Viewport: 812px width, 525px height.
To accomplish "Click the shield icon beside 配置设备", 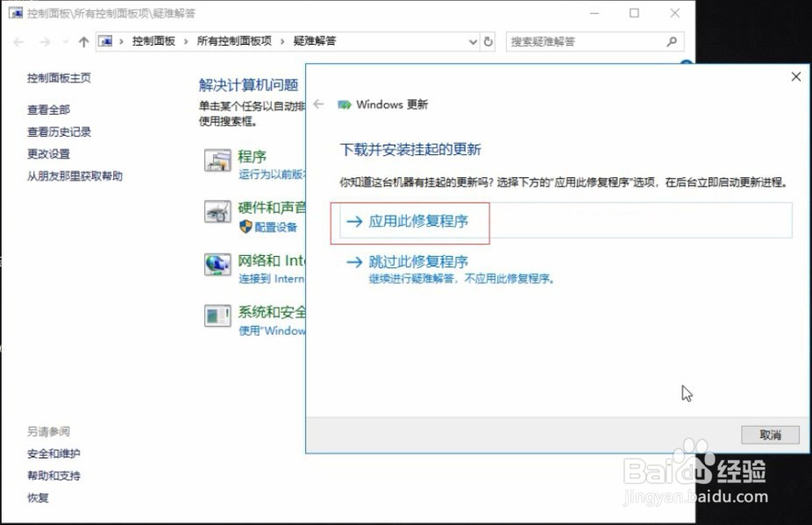I will tap(246, 226).
